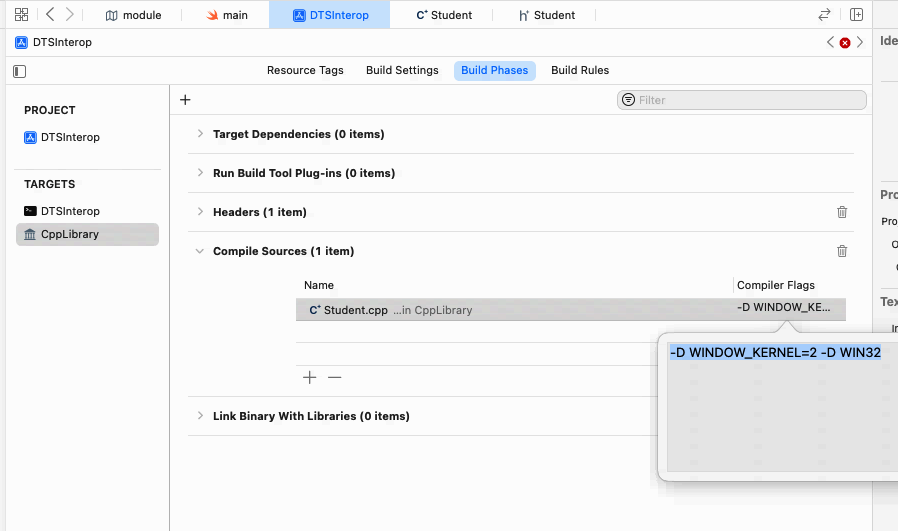Switch to the Build Settings tab
Viewport: 898px width, 531px height.
(x=402, y=71)
